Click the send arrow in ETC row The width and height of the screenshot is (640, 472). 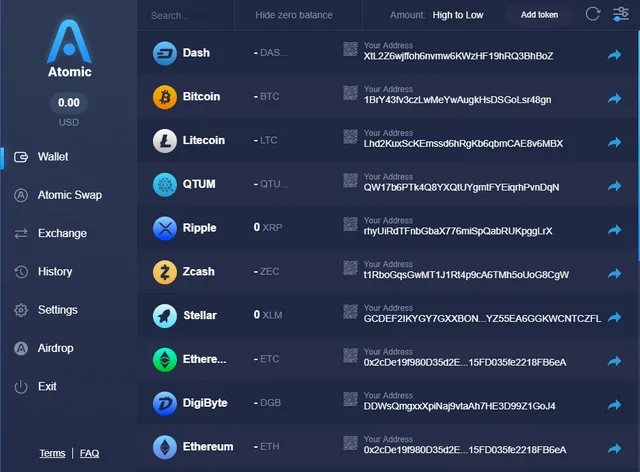pos(614,361)
